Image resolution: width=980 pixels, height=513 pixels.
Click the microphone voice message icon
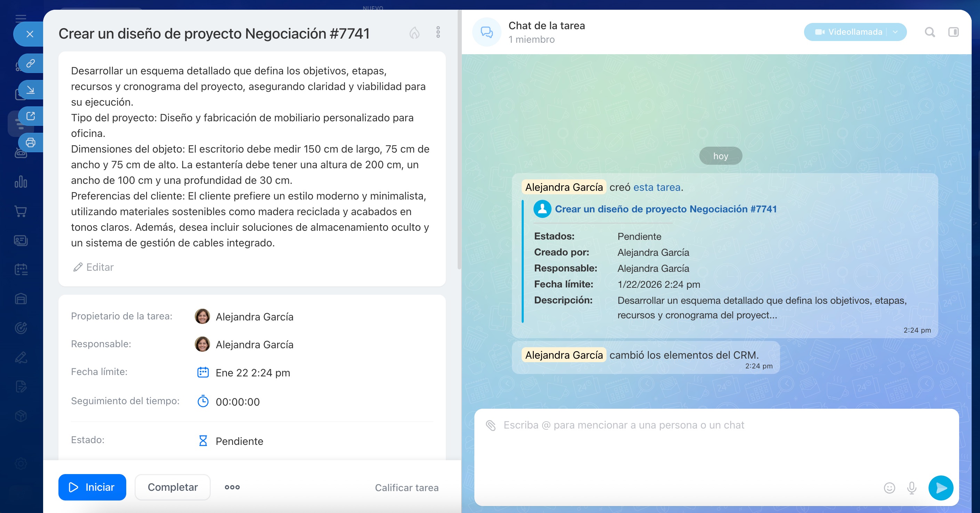pos(911,488)
